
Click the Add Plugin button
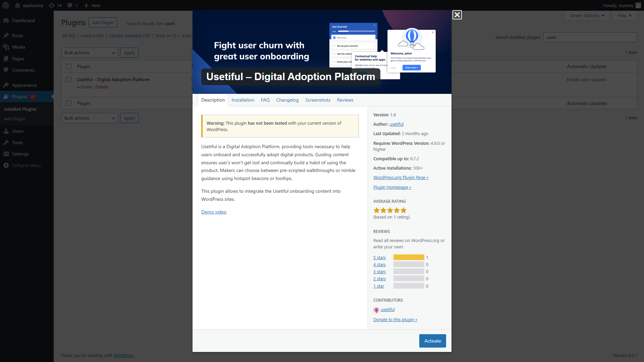pyautogui.click(x=103, y=22)
